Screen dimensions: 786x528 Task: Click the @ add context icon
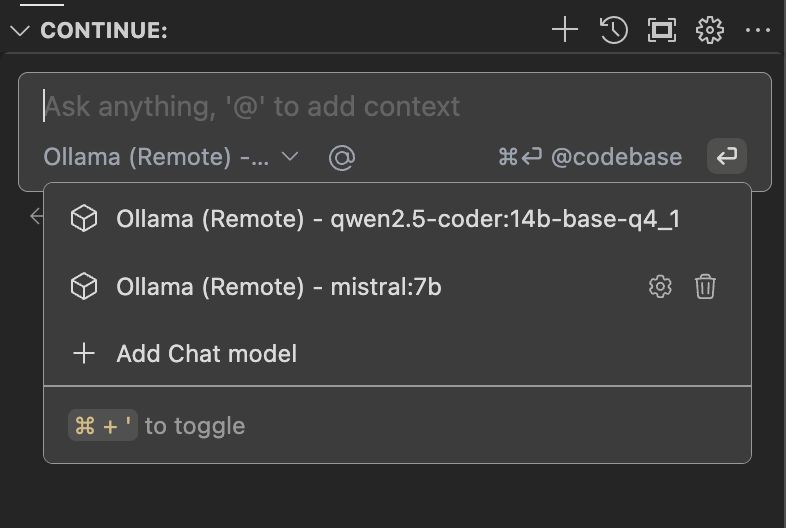click(x=342, y=157)
